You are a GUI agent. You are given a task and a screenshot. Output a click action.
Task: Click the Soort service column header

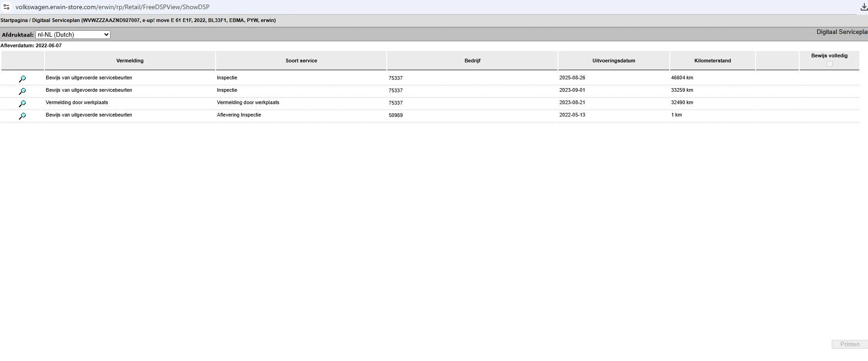(x=301, y=61)
